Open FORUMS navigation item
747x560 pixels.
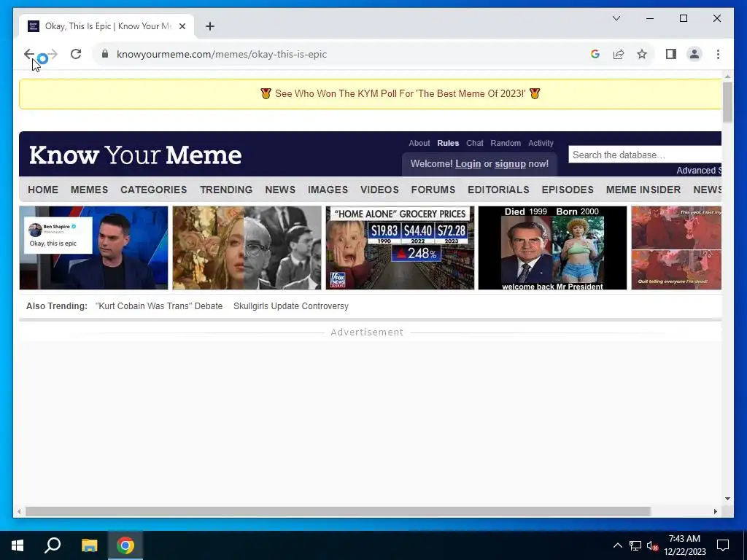pos(433,190)
